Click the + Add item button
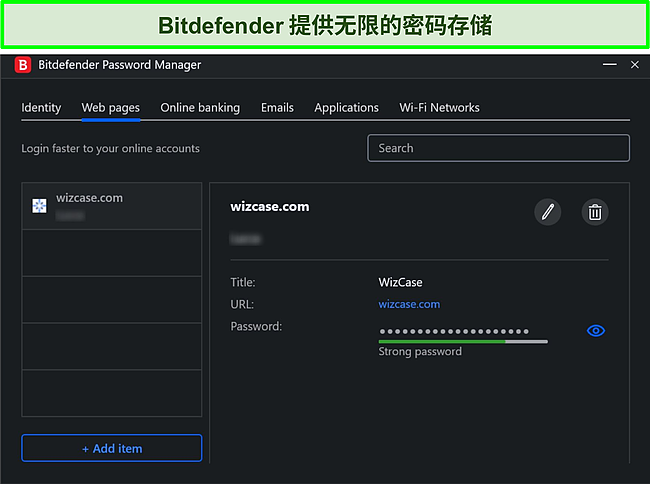Image resolution: width=650 pixels, height=484 pixels. tap(112, 448)
